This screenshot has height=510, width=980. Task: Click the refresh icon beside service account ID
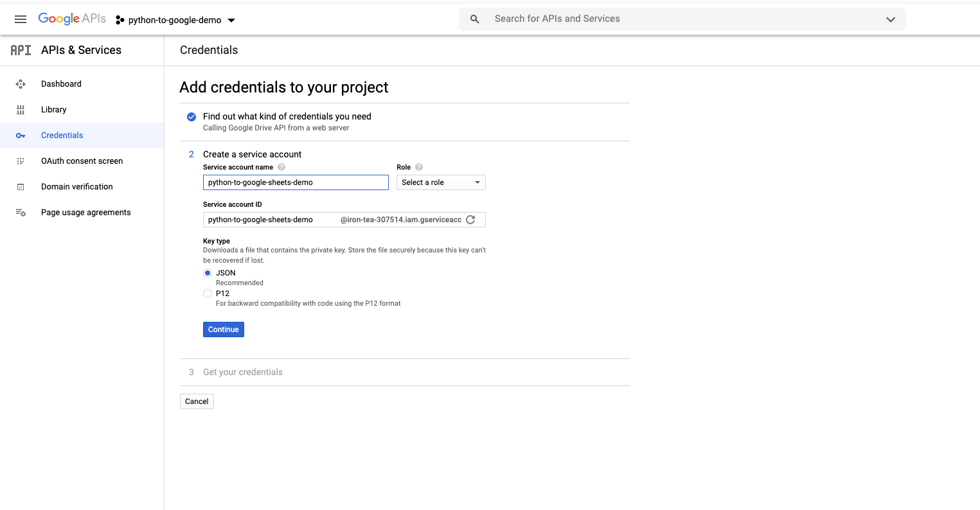pos(471,219)
